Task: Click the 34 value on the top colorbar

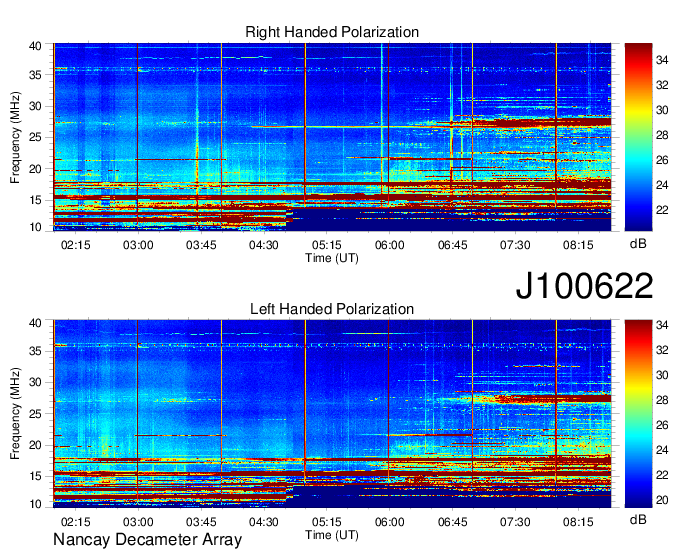Action: coord(662,60)
